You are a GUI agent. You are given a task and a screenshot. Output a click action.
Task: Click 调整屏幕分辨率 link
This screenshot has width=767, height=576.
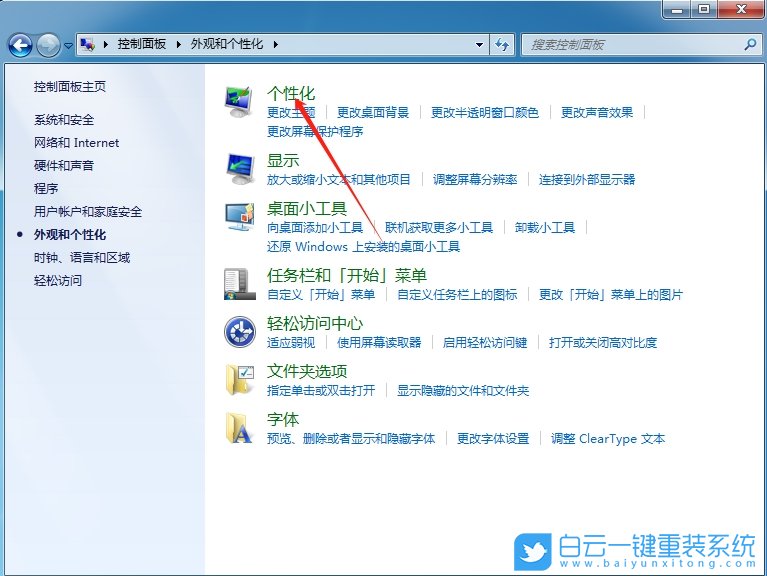tap(475, 179)
